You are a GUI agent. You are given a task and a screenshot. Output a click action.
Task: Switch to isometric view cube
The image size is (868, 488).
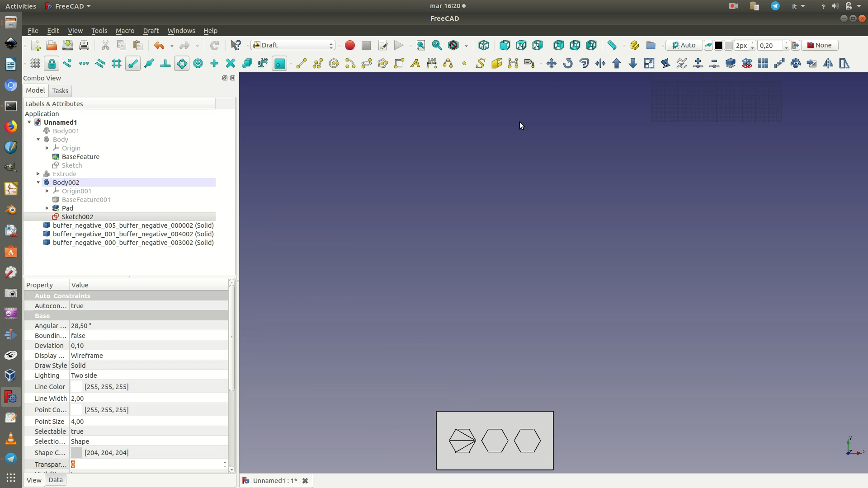(x=484, y=45)
